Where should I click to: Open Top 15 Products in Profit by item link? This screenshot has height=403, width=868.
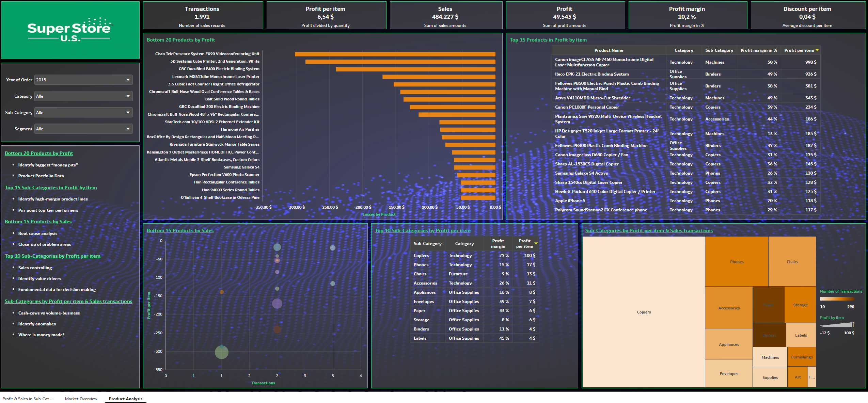548,40
